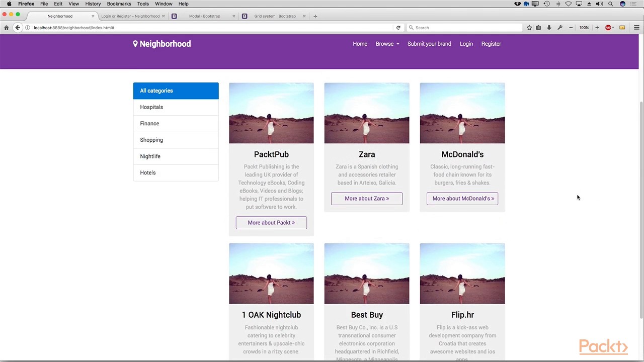Screen dimensions: 644x362
Task: Click the Neighborhood map pin logo
Action: coord(135,44)
